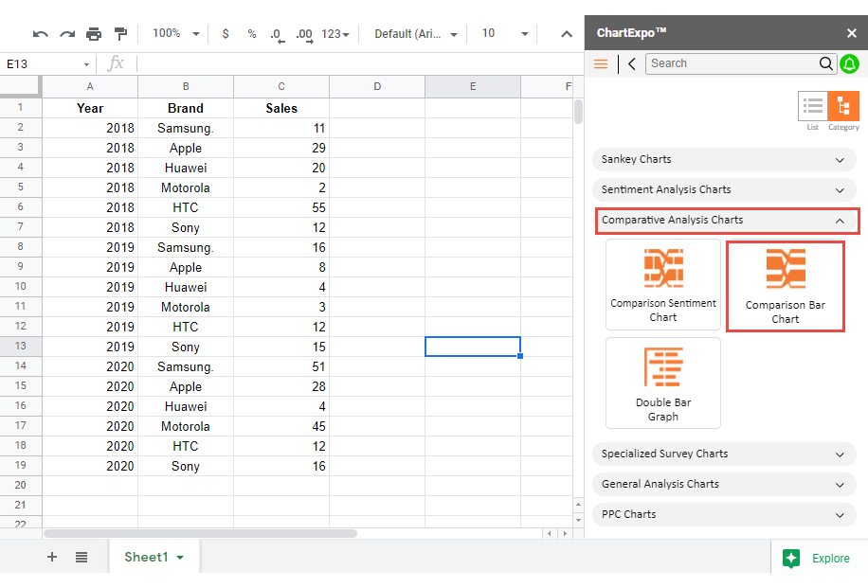Go back in ChartExpo panel
Screen dimensions: 868x588
point(632,63)
